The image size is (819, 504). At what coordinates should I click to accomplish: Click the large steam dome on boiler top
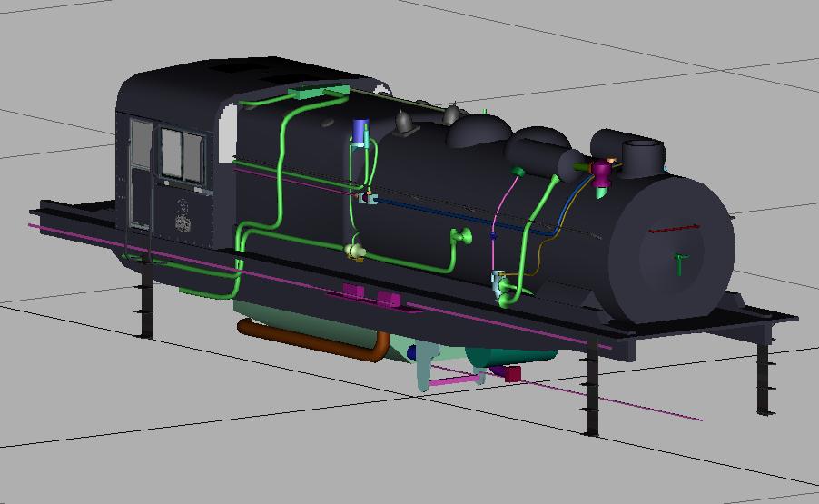pos(481,132)
